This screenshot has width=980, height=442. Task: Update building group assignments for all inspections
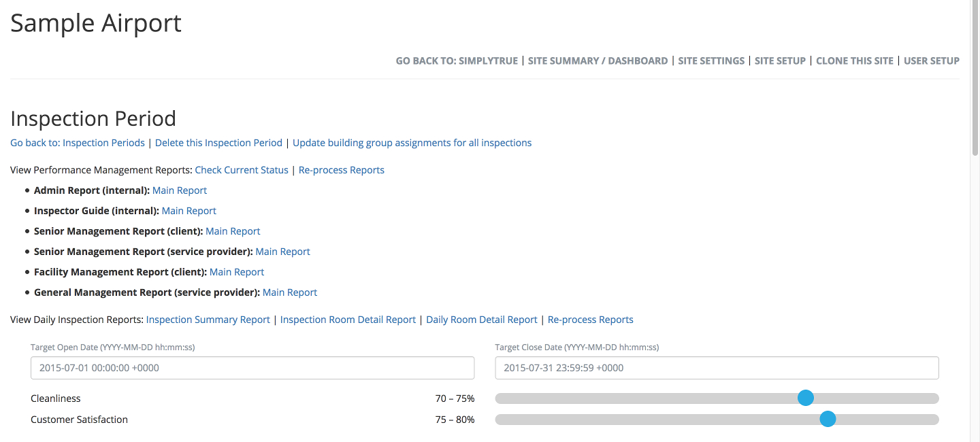pos(412,143)
